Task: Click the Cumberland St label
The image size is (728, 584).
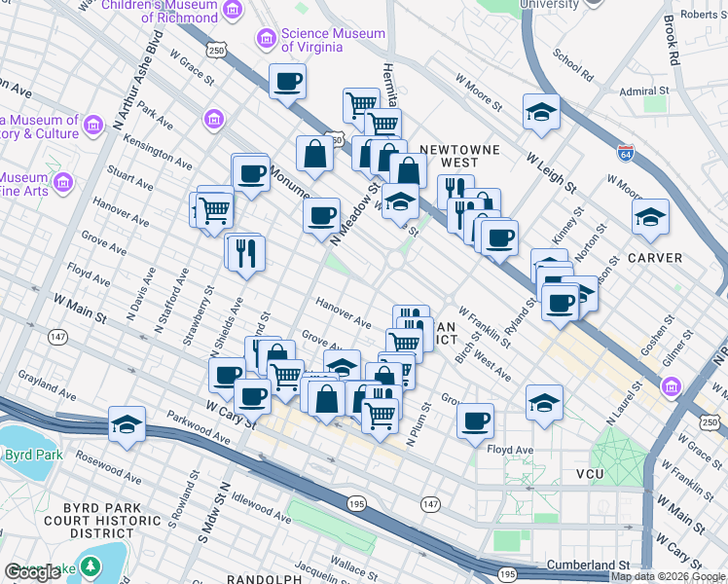Action: (x=588, y=565)
